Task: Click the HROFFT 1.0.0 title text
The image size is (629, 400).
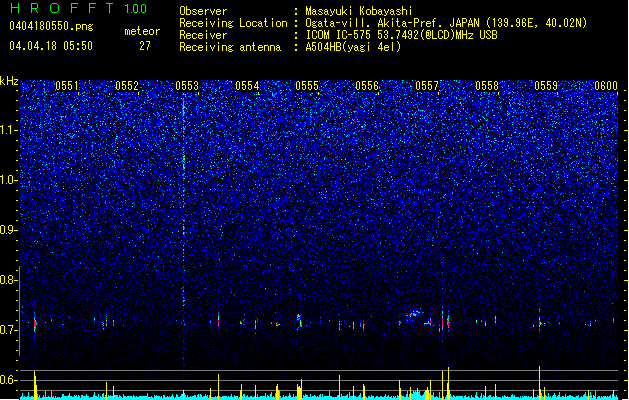Action: click(78, 8)
